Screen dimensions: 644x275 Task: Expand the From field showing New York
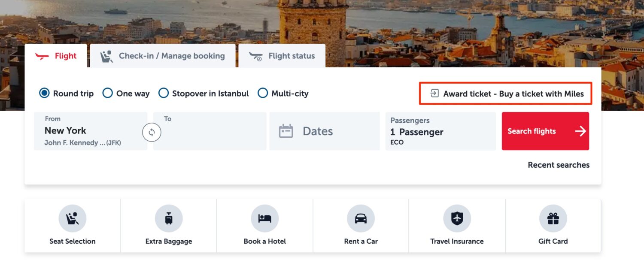click(x=90, y=131)
